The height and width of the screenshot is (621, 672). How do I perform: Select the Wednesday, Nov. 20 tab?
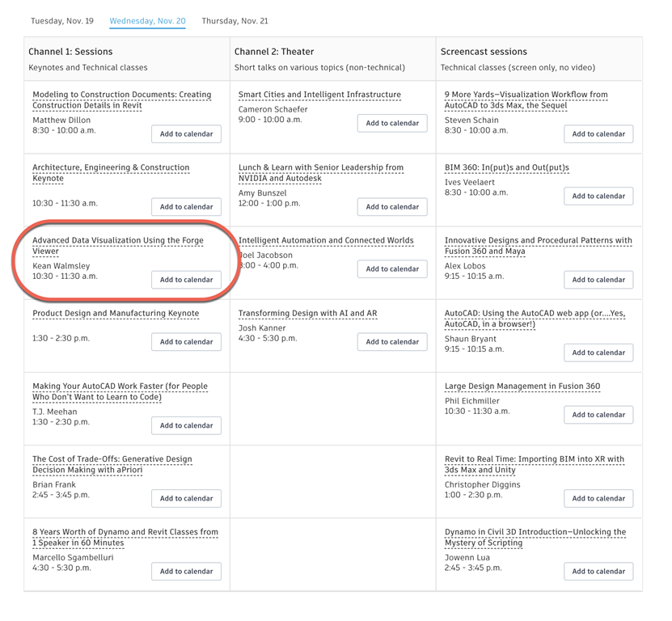[x=147, y=21]
